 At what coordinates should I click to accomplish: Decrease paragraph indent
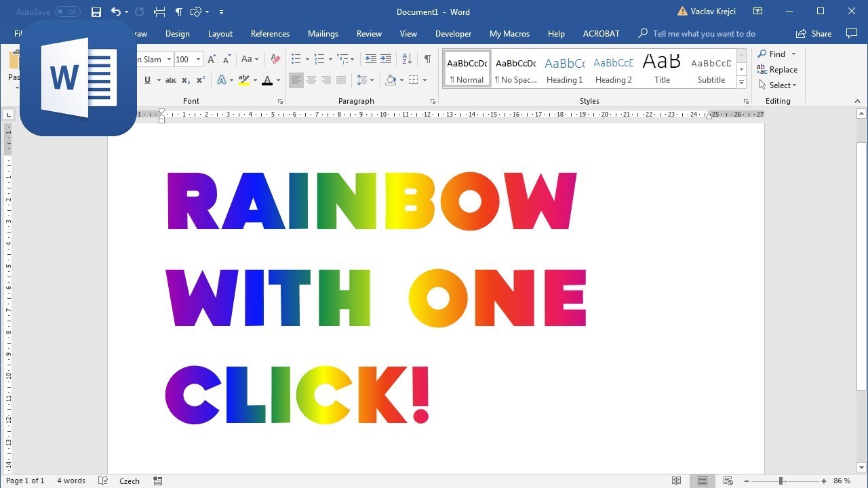coord(370,60)
